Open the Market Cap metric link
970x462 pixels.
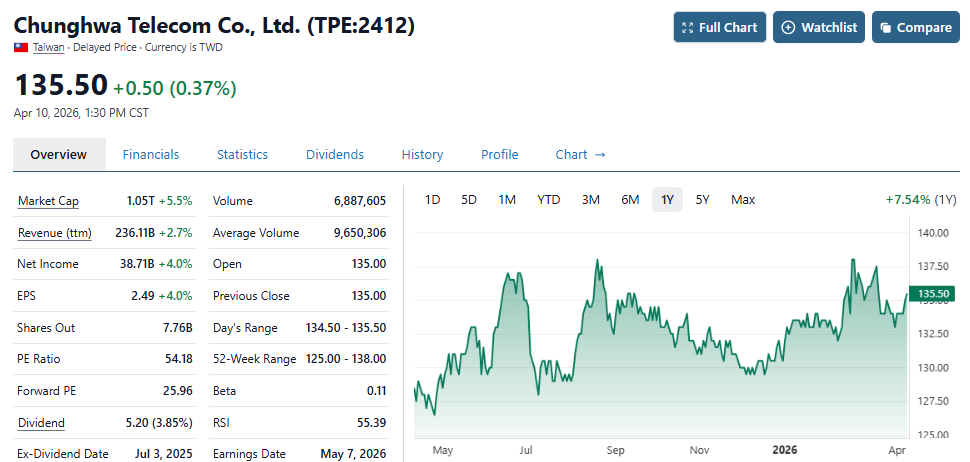click(48, 201)
